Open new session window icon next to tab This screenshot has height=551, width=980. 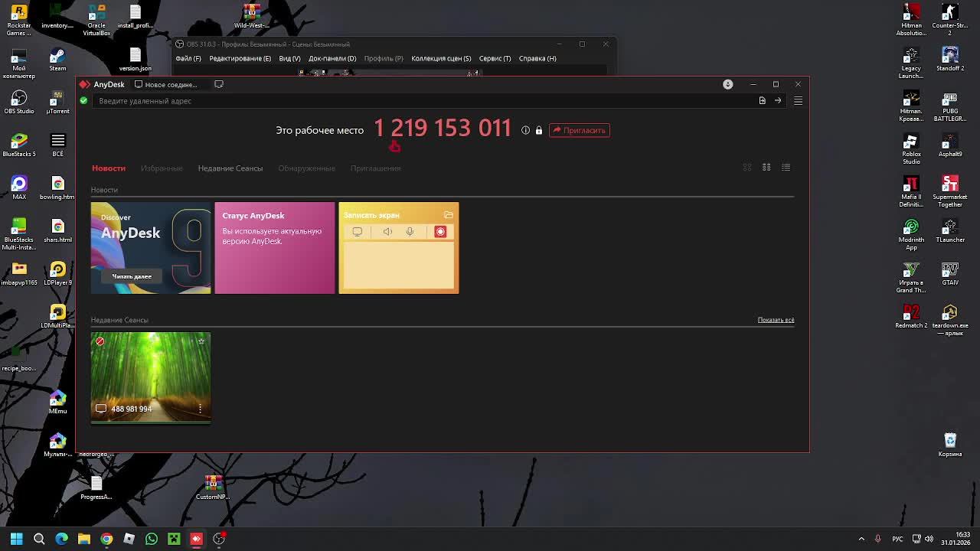[219, 84]
